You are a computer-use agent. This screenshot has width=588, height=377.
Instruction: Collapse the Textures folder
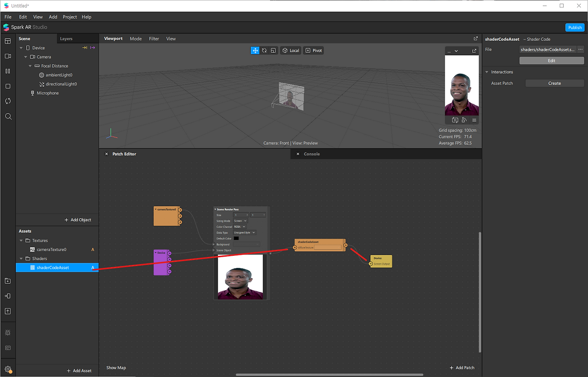pos(21,241)
